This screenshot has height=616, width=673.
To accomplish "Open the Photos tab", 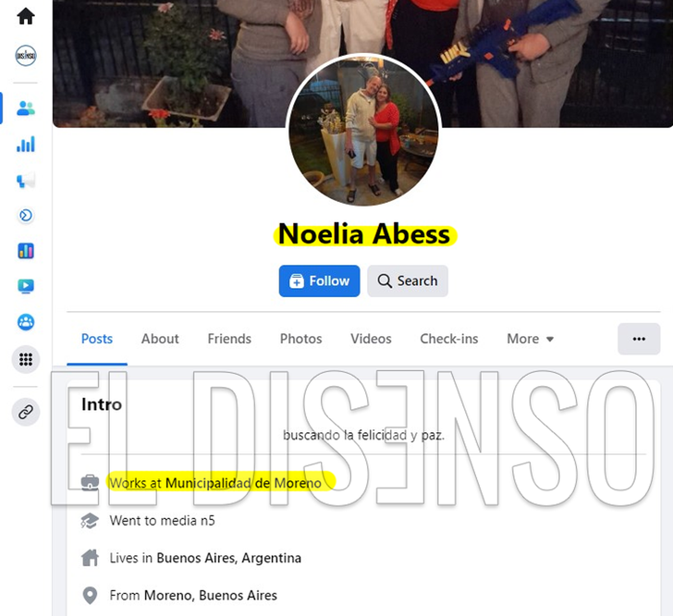I will [301, 339].
